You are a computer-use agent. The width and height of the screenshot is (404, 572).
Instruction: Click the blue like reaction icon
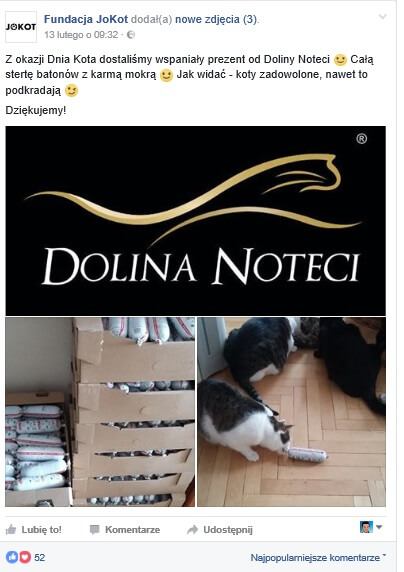(12, 557)
